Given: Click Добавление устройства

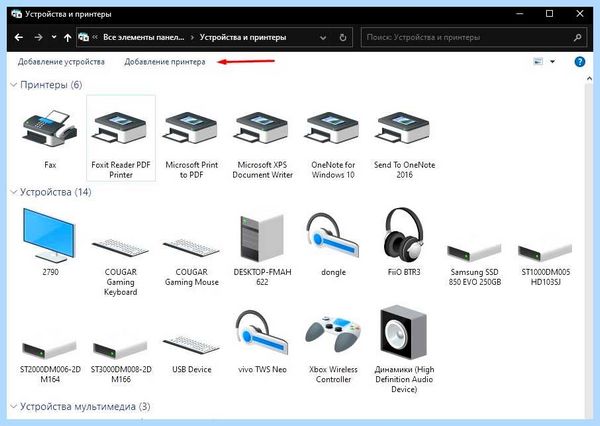Looking at the screenshot, I should tap(61, 62).
